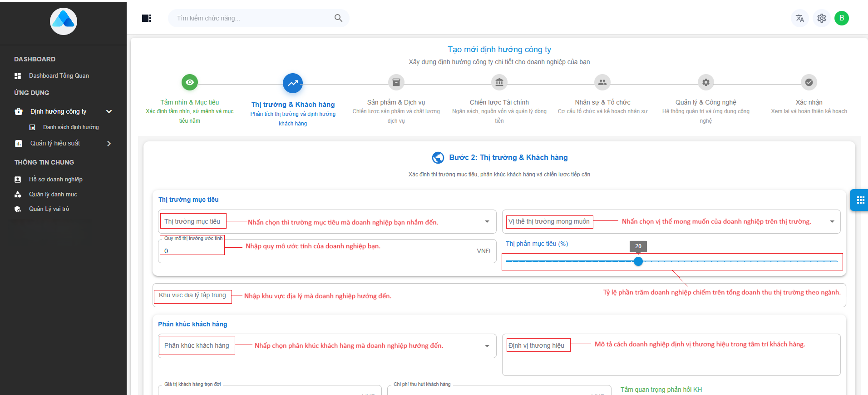
Task: Click the search magnifier icon
Action: click(x=338, y=18)
